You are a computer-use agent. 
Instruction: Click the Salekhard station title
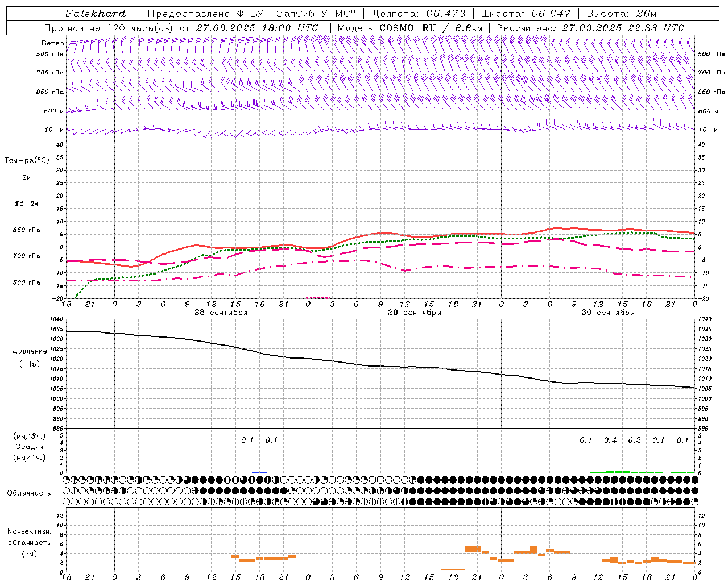pos(95,14)
